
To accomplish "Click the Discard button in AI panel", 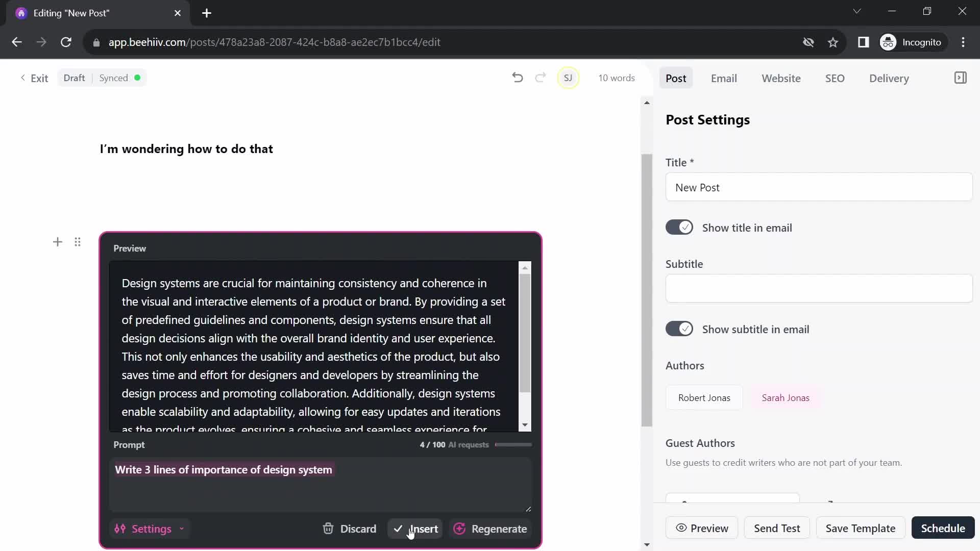I will point(349,528).
